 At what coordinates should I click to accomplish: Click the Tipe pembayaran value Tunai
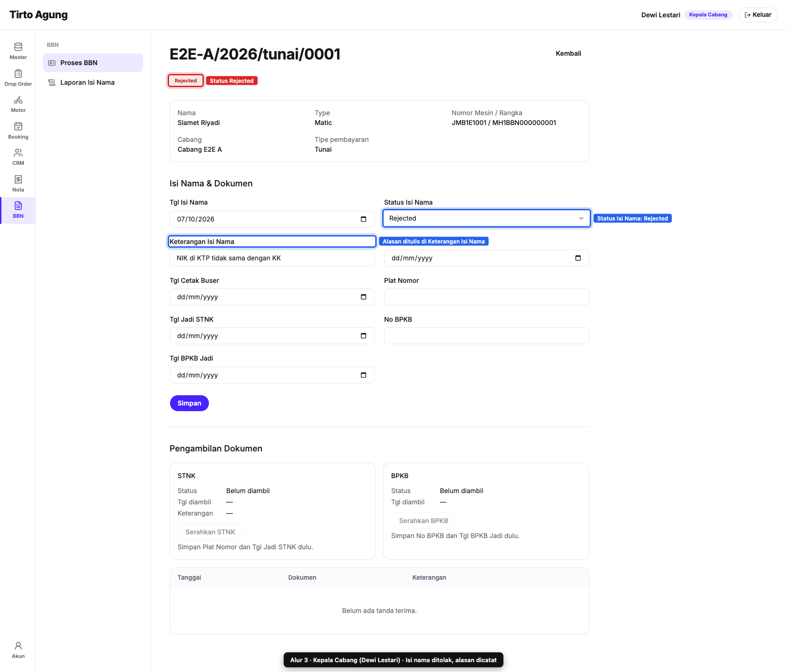(x=323, y=149)
